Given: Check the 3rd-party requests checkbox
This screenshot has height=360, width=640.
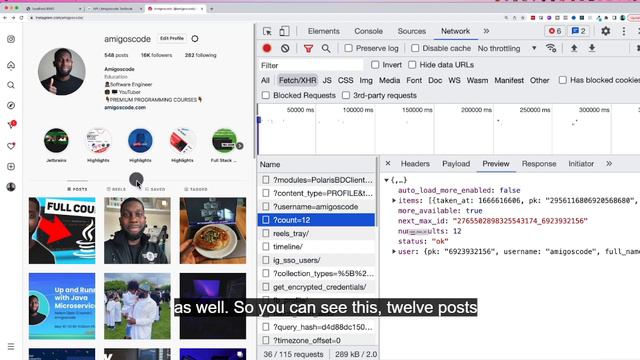Looking at the screenshot, I should [346, 96].
